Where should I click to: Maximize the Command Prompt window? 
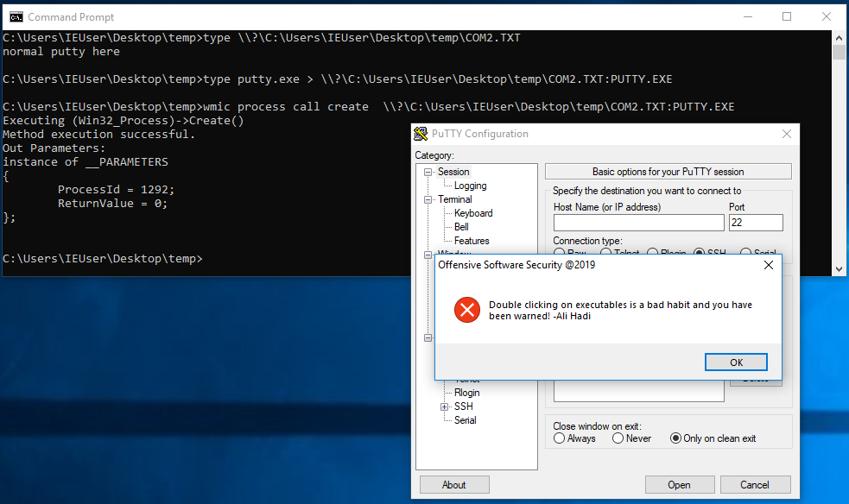787,16
